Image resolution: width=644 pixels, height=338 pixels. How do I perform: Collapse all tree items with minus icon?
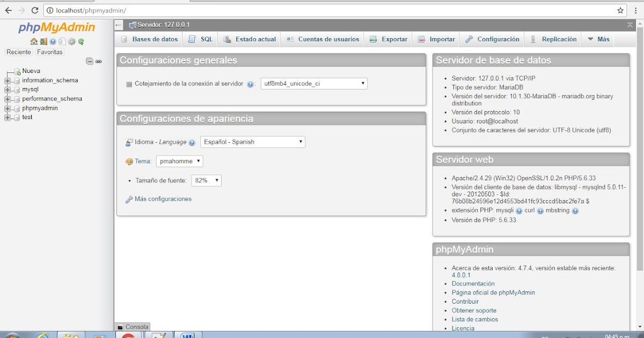click(x=89, y=61)
